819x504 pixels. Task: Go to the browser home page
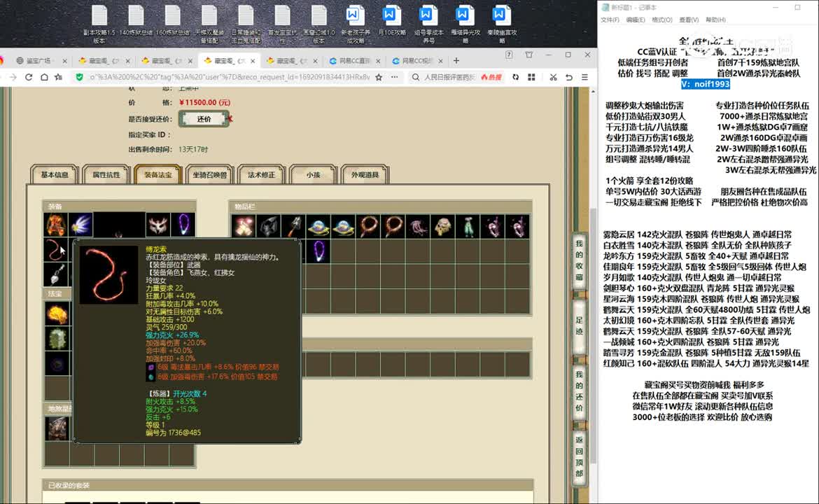coord(44,77)
